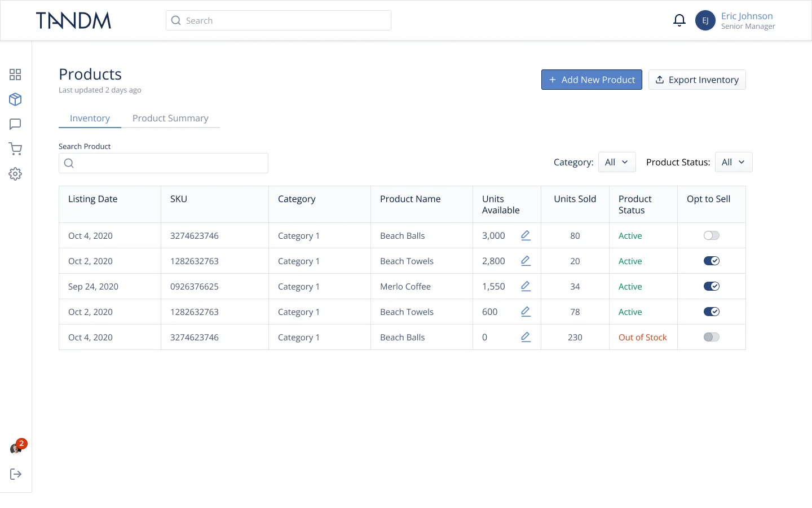Toggle Opt to Sell on Out of Stock row
This screenshot has width=812, height=508.
pyautogui.click(x=712, y=337)
